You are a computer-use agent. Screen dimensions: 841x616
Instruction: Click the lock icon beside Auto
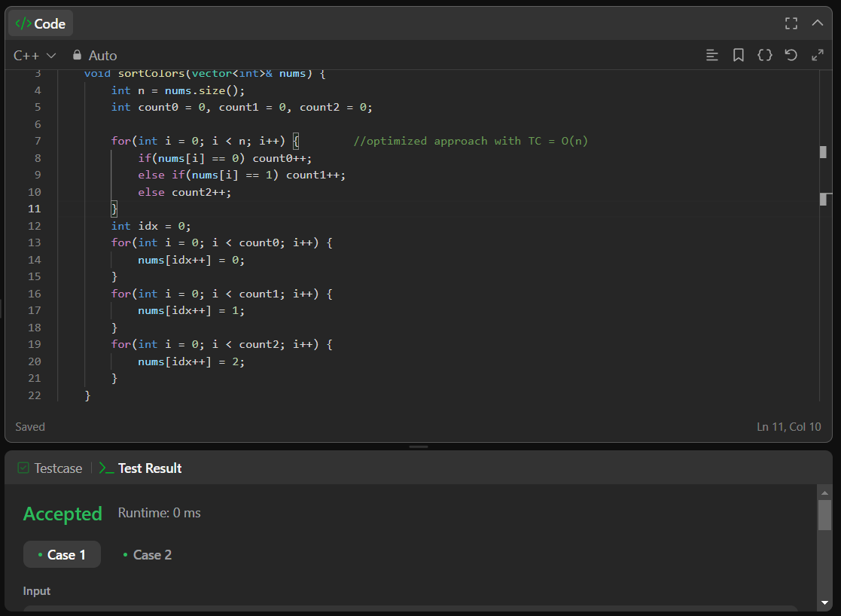pos(78,55)
